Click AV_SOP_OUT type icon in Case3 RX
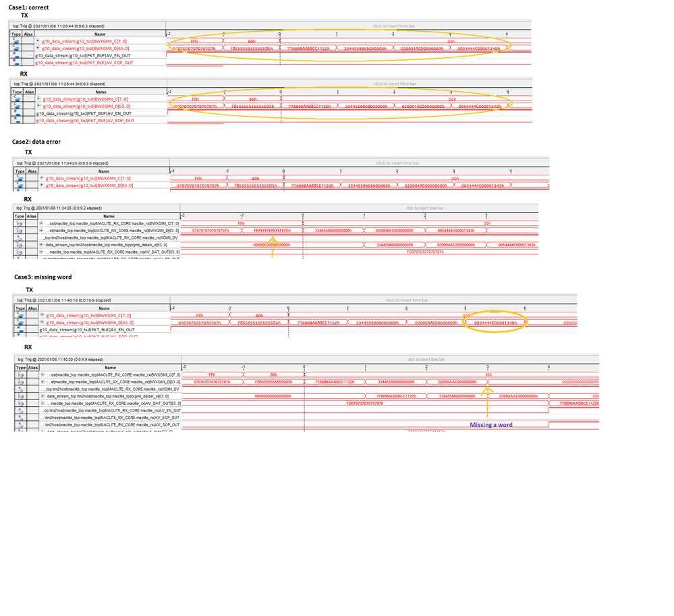This screenshot has height=616, width=674. pos(21,424)
